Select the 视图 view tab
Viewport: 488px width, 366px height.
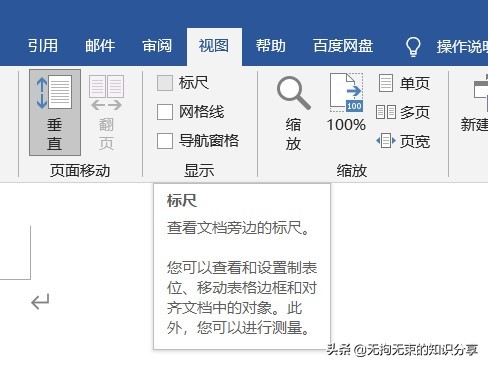point(214,47)
